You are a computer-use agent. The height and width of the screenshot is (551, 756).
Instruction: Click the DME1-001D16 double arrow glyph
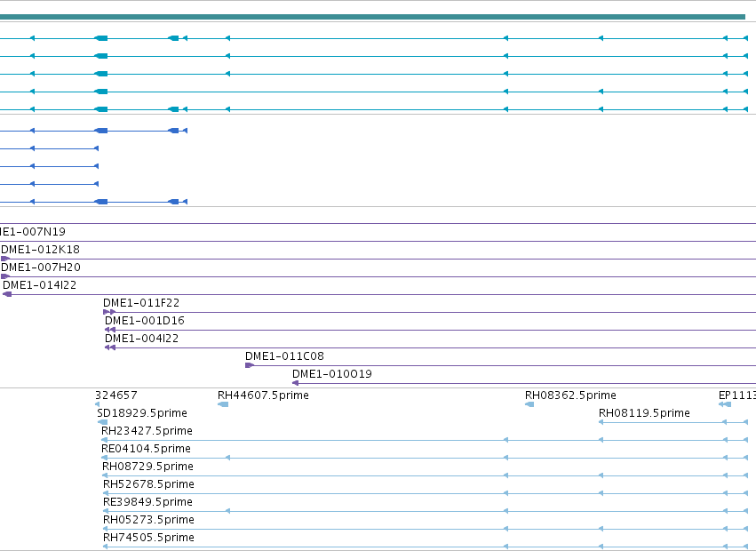(110, 330)
